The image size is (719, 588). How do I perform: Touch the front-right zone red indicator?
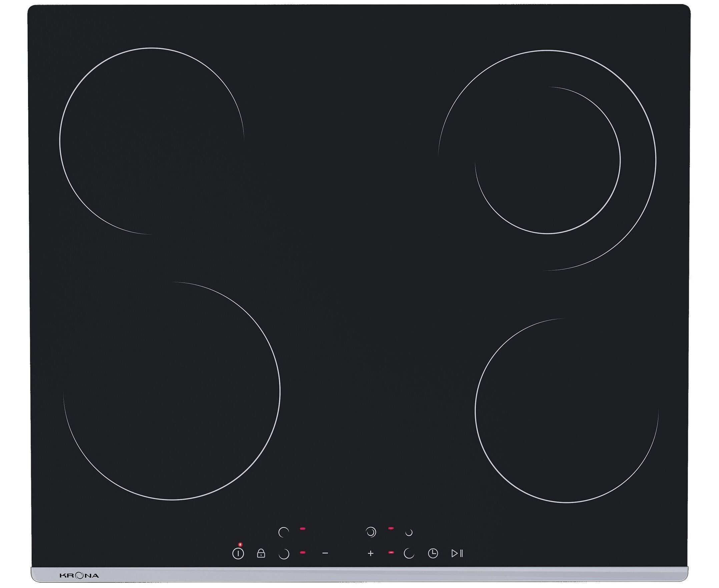point(391,552)
